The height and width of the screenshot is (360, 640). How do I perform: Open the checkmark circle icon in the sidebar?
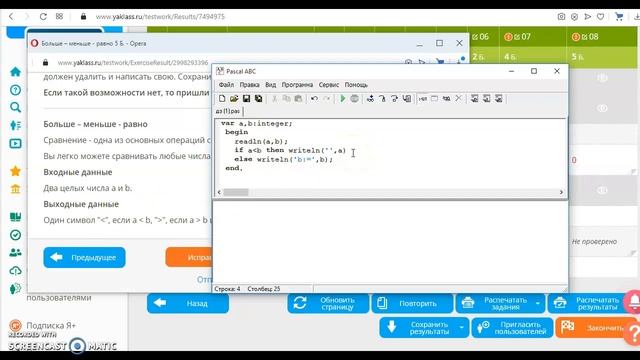point(15,235)
